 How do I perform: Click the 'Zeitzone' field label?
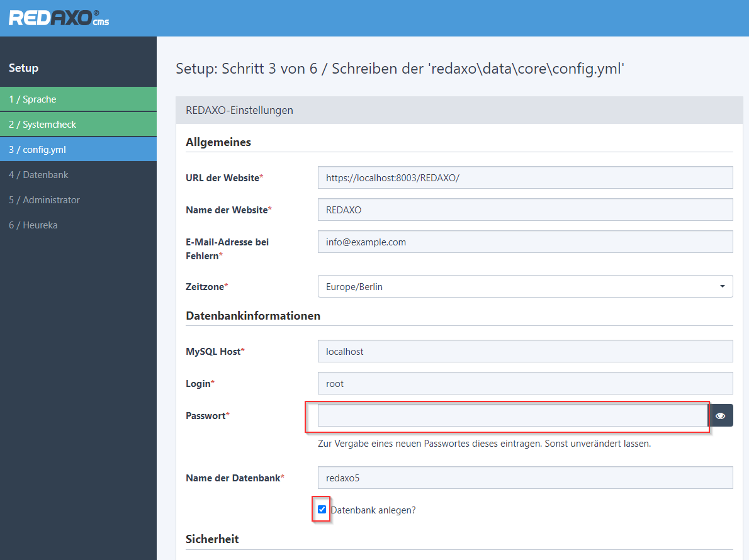click(207, 287)
